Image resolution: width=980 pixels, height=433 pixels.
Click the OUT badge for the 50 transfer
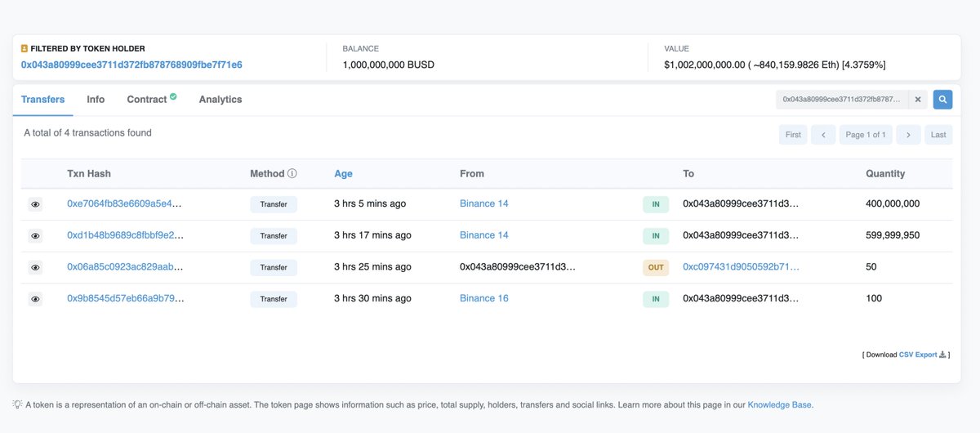[x=656, y=268]
